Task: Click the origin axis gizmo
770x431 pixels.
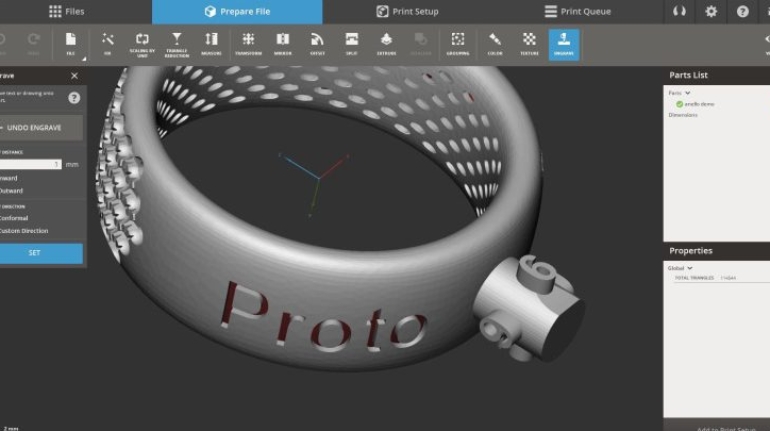Action: tap(315, 184)
